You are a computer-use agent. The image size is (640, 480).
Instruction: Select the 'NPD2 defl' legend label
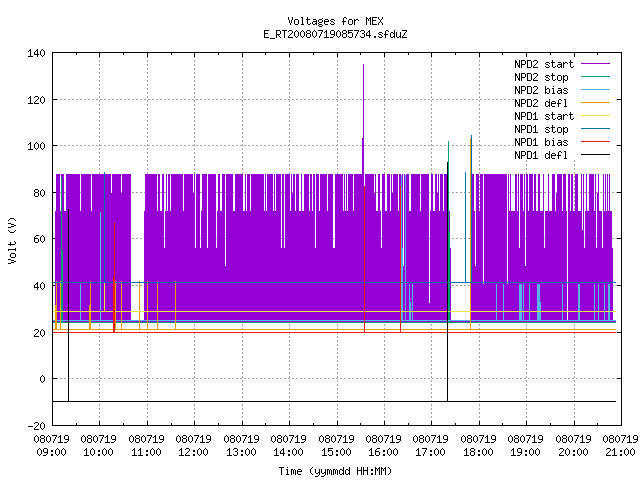pos(541,103)
